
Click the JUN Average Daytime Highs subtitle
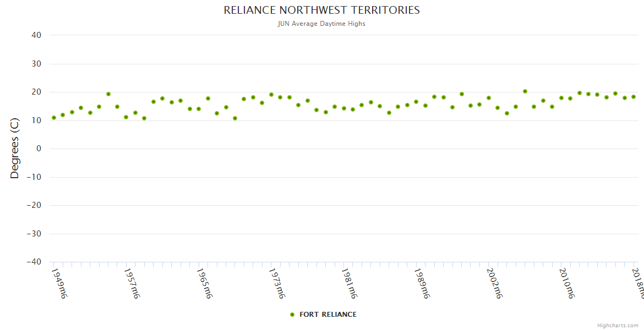click(321, 24)
